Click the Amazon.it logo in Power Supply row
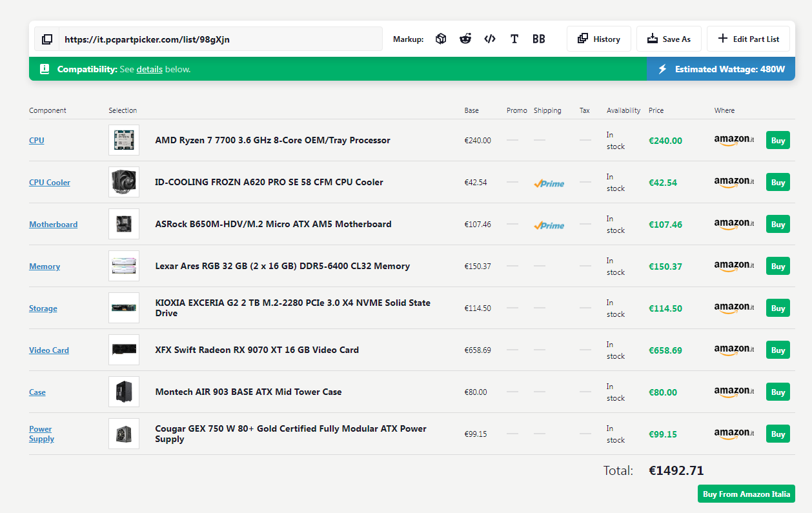The image size is (812, 513). pos(734,434)
